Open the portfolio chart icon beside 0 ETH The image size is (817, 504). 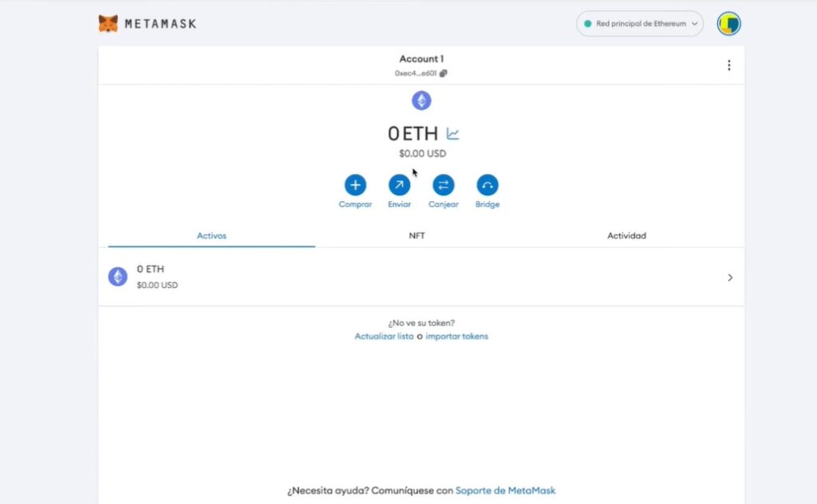[x=452, y=134]
